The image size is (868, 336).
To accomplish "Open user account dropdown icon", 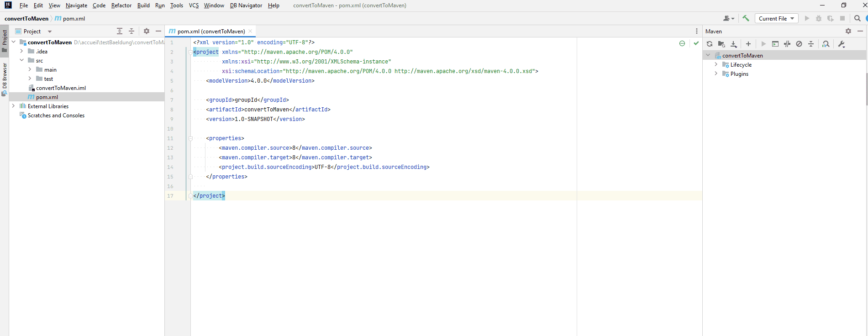I will click(729, 18).
